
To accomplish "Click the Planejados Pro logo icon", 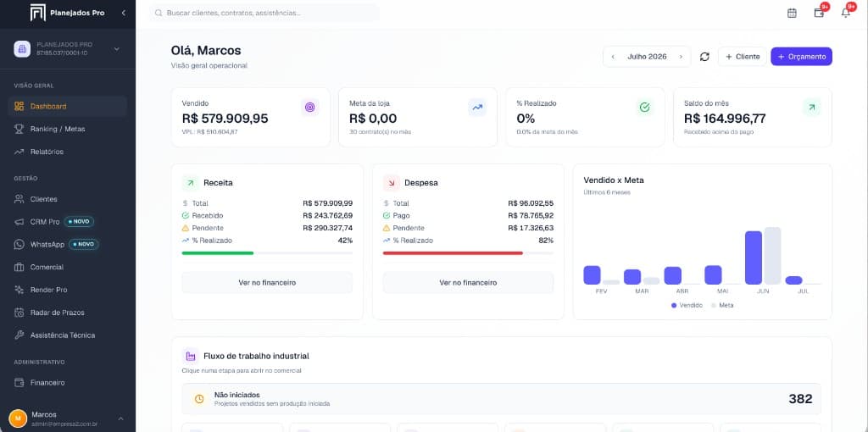I will click(x=37, y=13).
